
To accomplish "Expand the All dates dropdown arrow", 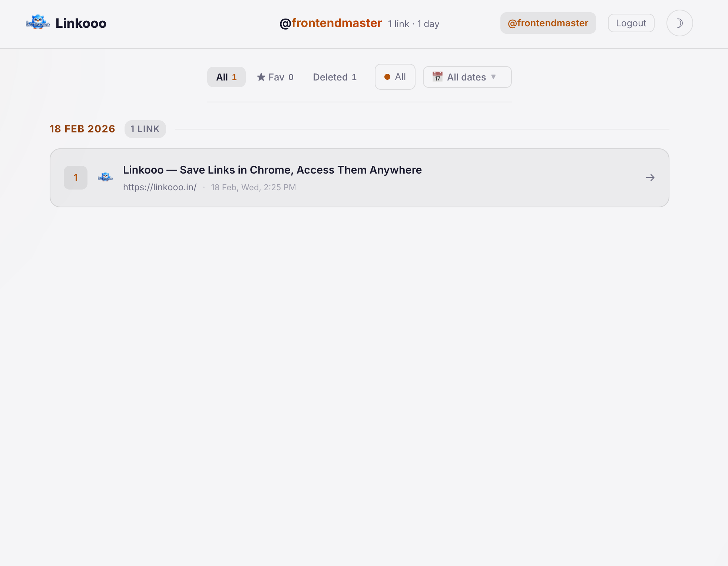I will coord(493,77).
